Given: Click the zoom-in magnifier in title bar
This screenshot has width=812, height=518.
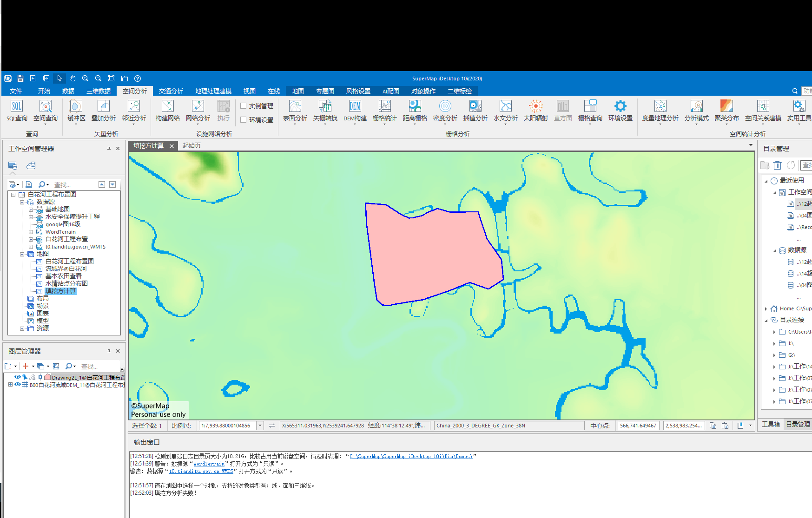Looking at the screenshot, I should pyautogui.click(x=85, y=79).
